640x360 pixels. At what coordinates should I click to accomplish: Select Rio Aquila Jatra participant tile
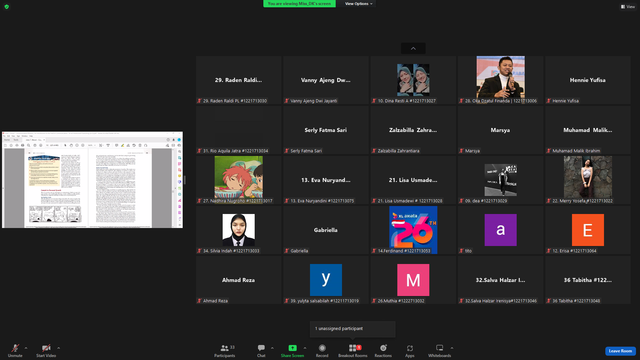coord(239,130)
